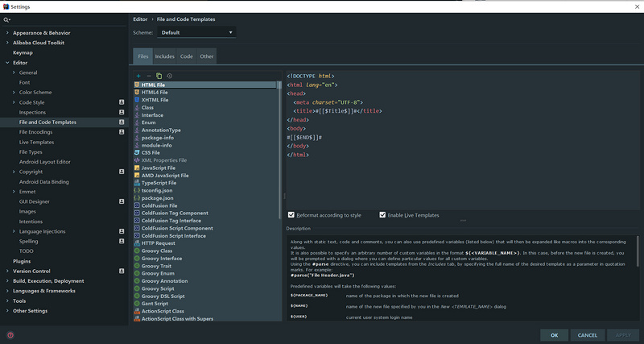
Task: Click the minus icon to remove template
Action: 149,76
